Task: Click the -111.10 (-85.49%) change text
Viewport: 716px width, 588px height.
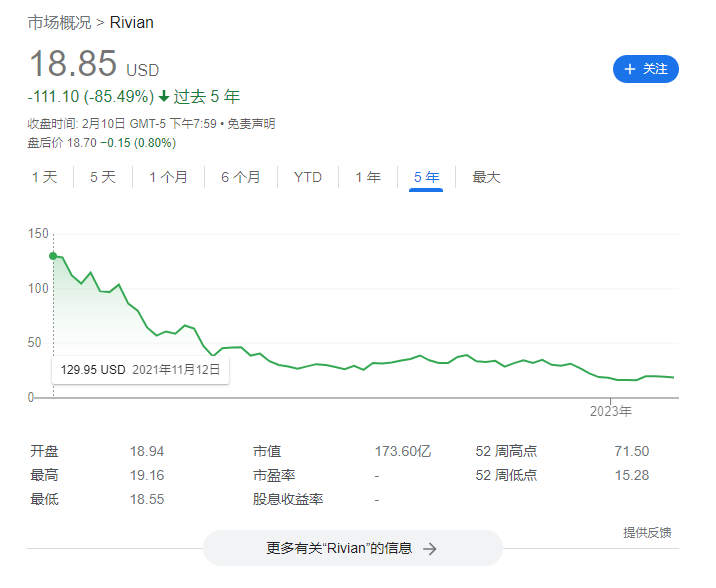Action: coord(91,96)
